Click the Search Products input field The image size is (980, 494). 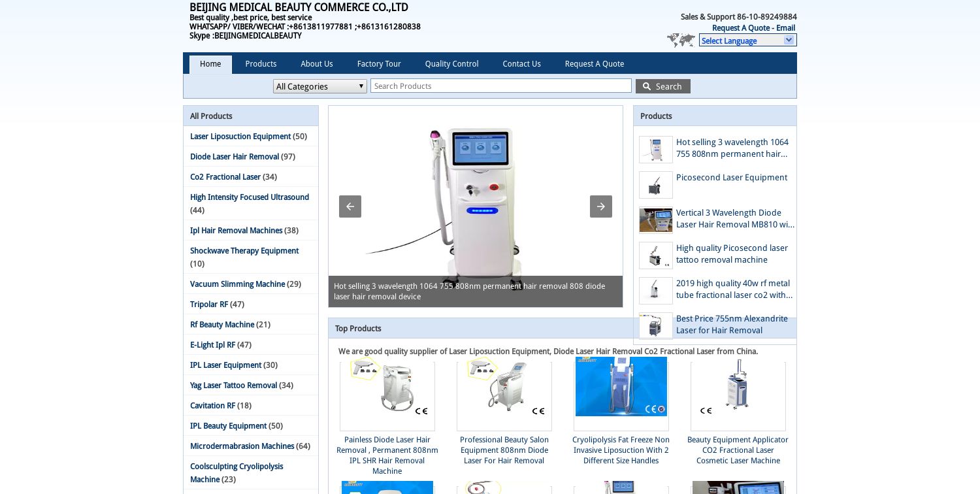coord(501,86)
